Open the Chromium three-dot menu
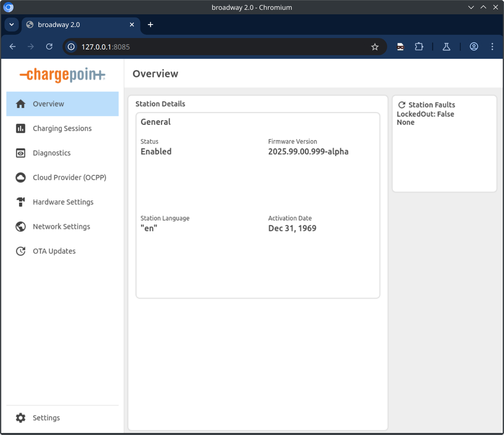Image resolution: width=504 pixels, height=435 pixels. coord(492,47)
